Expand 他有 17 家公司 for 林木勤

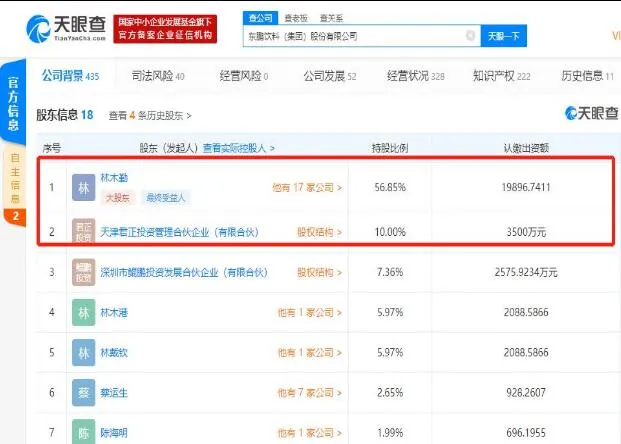click(307, 187)
